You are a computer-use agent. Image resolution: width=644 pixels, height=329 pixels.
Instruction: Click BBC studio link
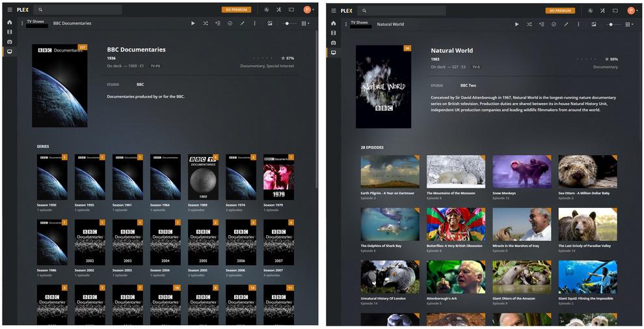coord(140,84)
